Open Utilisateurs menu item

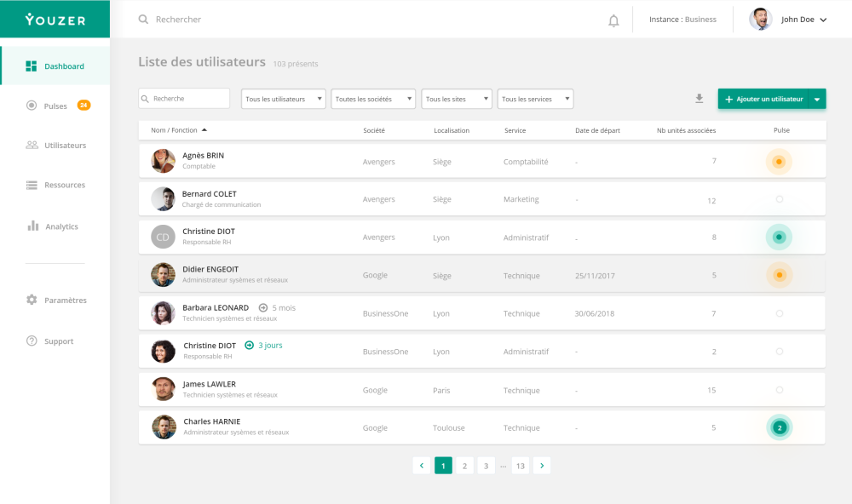coord(65,146)
